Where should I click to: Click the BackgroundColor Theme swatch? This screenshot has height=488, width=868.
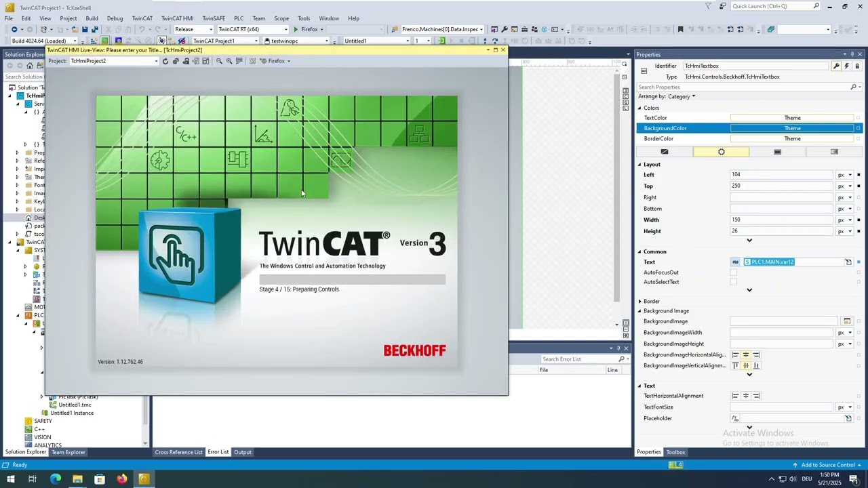pyautogui.click(x=792, y=128)
